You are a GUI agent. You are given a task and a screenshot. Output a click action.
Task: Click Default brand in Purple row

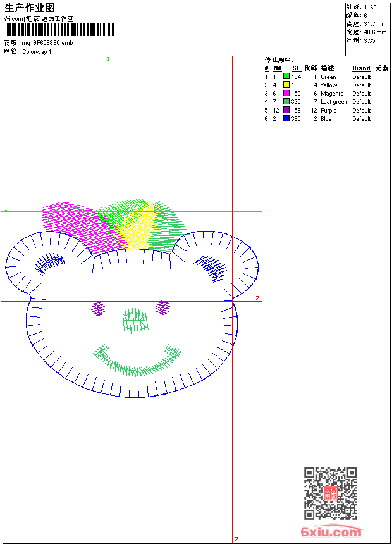pyautogui.click(x=362, y=110)
